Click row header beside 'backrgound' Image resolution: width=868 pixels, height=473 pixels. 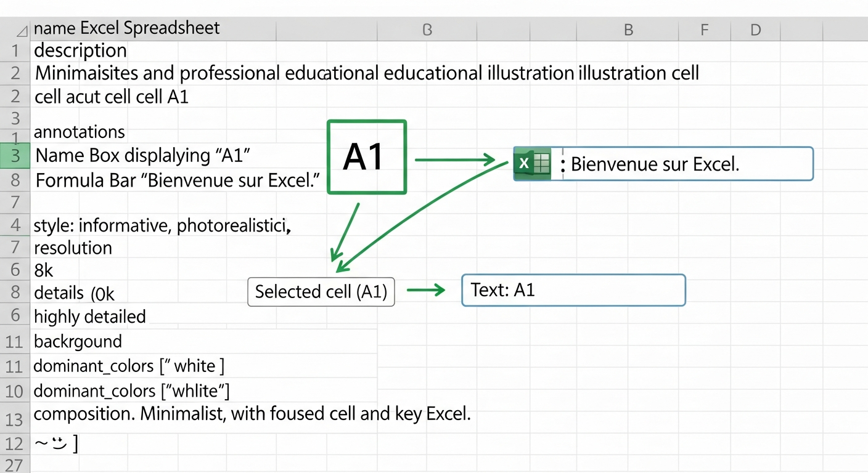click(x=15, y=341)
